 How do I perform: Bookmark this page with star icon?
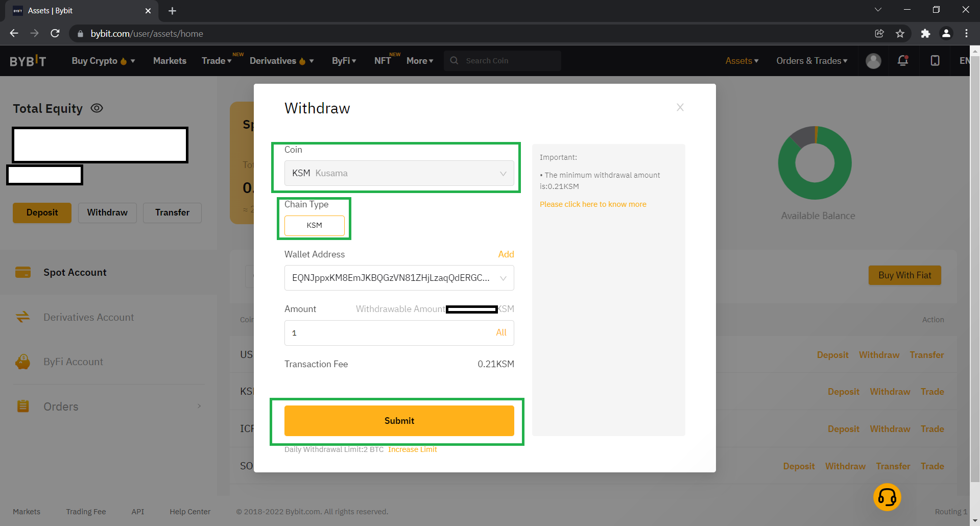point(900,34)
